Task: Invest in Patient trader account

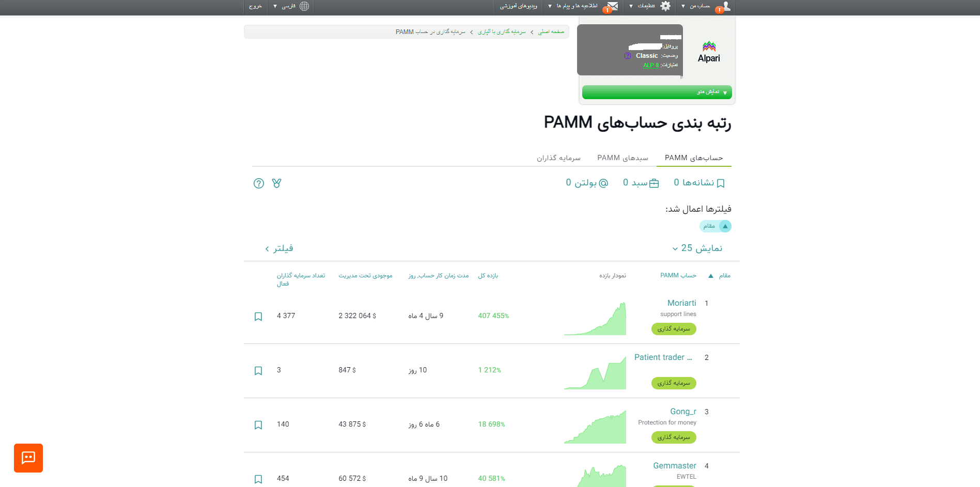Action: point(674,383)
